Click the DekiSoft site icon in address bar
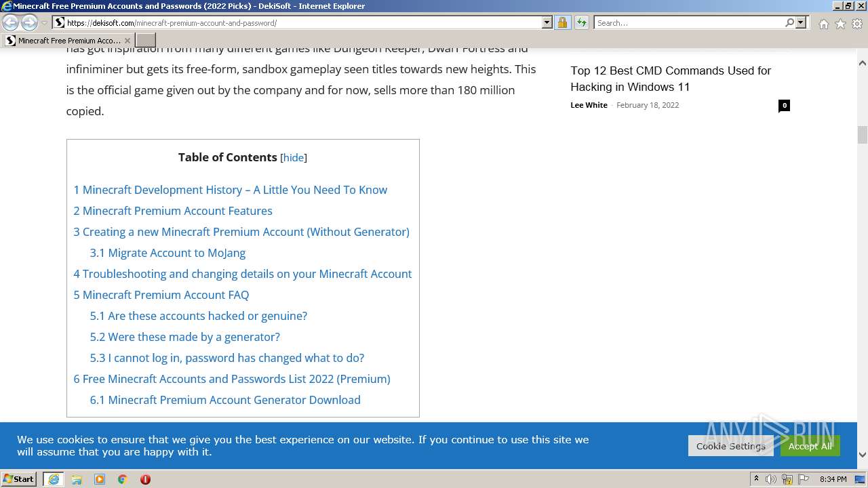 [x=59, y=22]
